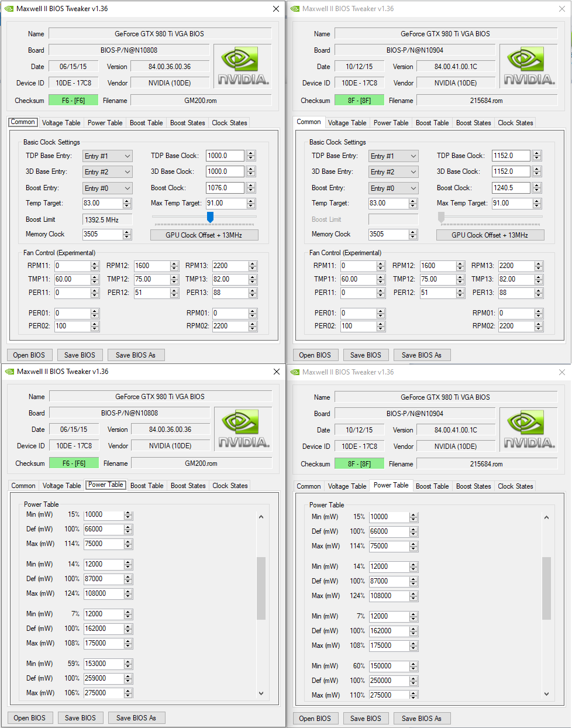Viewport: 572px width, 728px height.
Task: Click GPU Clock Offset +13MHz button in 215684.rom window
Action: click(490, 235)
